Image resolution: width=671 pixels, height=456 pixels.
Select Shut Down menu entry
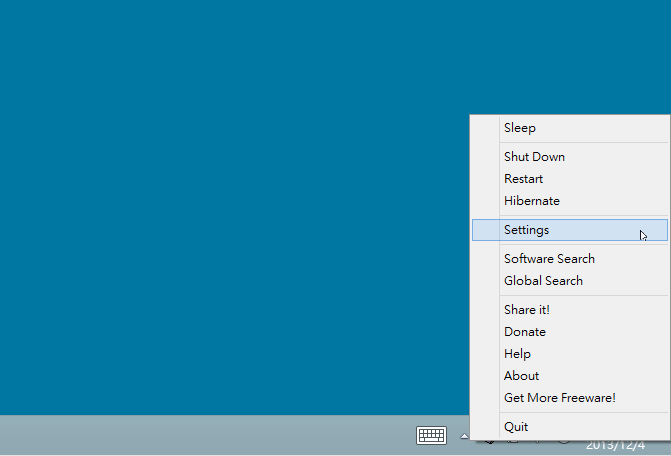point(570,157)
